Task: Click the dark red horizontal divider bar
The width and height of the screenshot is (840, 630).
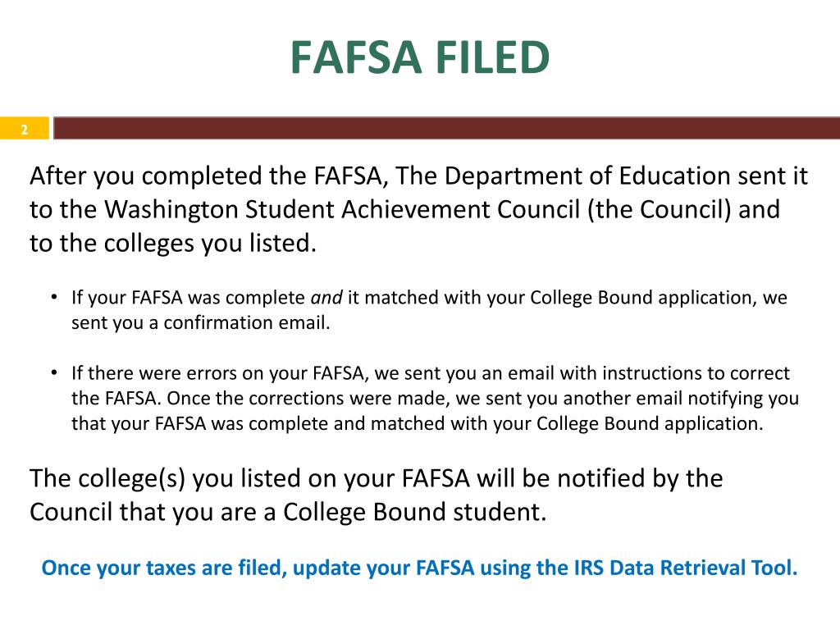Action: (446, 129)
